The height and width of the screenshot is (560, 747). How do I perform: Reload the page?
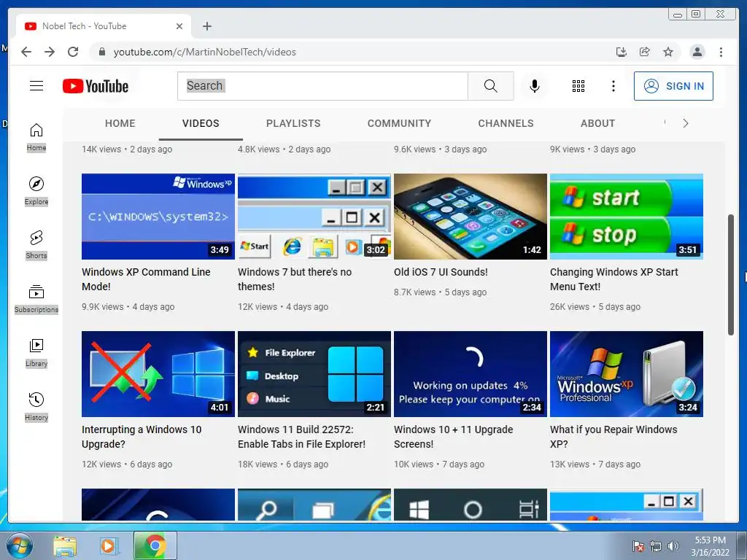tap(73, 52)
